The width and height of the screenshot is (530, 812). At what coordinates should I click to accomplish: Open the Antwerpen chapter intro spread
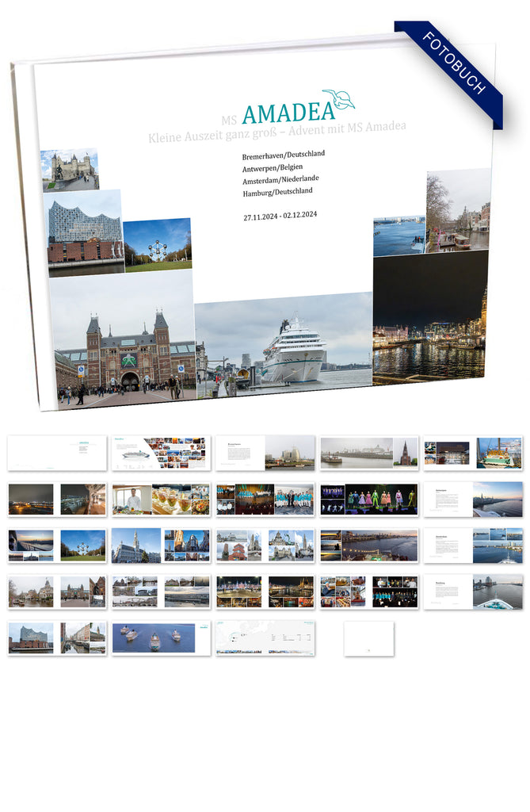coord(473,500)
